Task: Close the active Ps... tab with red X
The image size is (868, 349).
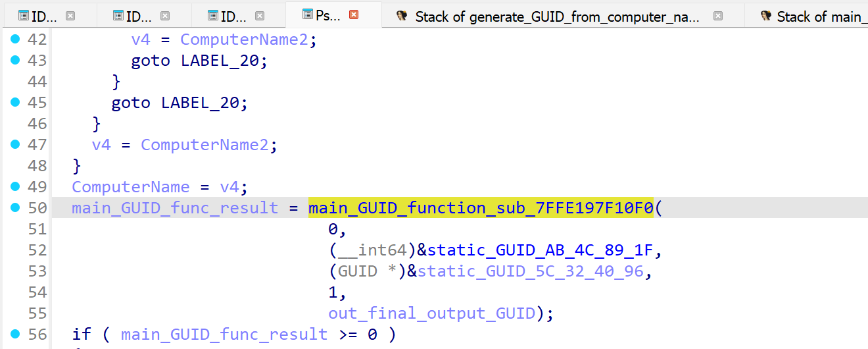Action: [x=354, y=14]
